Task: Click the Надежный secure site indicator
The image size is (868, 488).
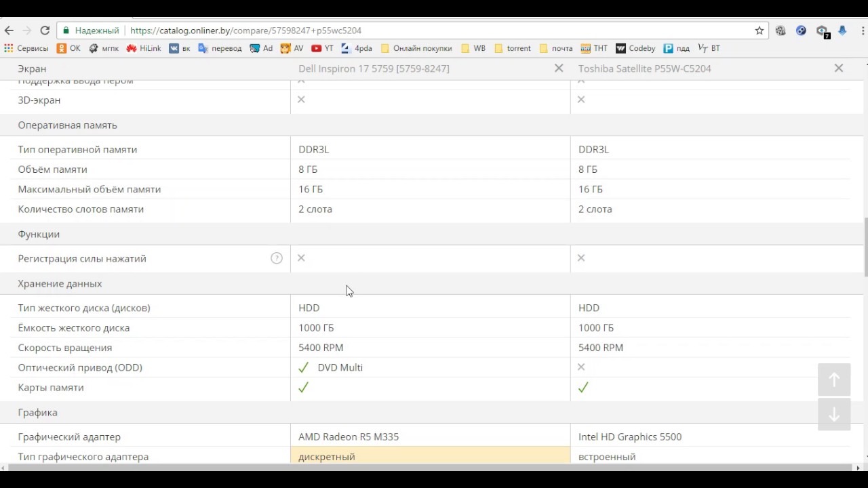Action: [x=92, y=30]
